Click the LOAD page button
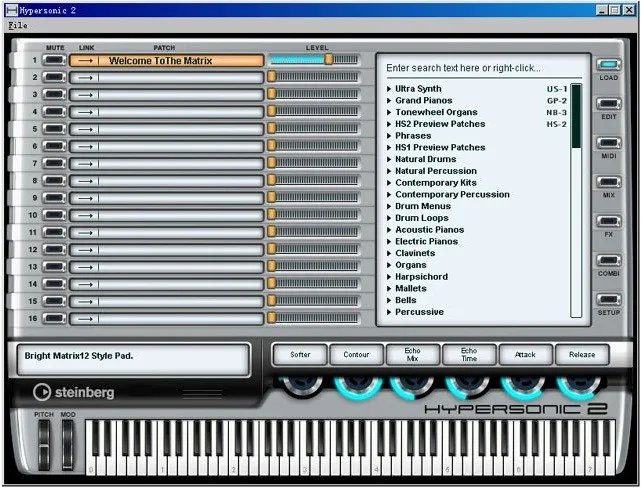 tap(609, 65)
